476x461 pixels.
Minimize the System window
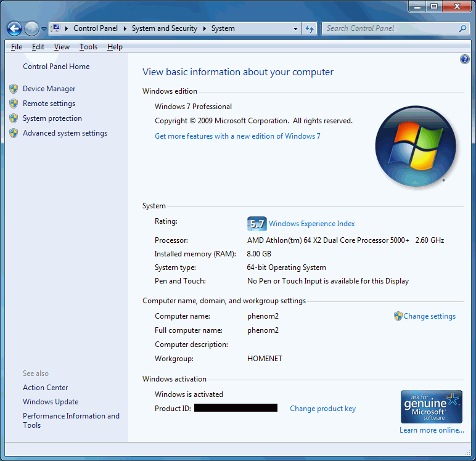417,6
